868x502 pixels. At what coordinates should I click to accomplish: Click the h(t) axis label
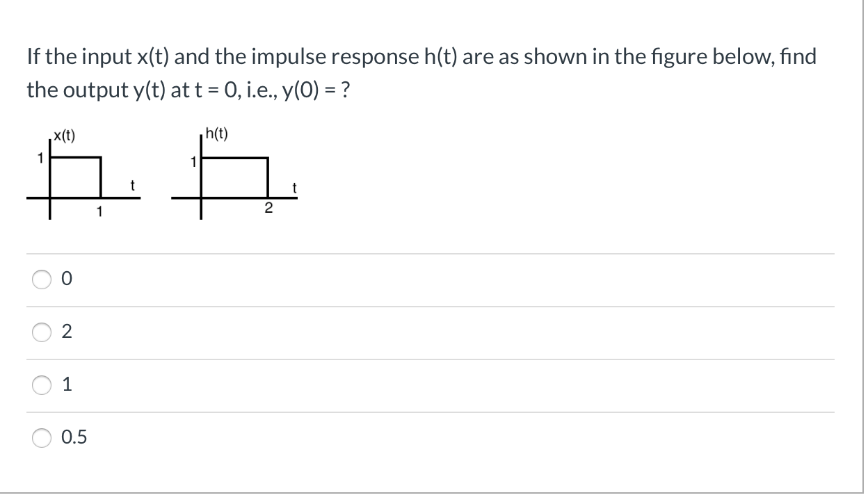click(216, 133)
